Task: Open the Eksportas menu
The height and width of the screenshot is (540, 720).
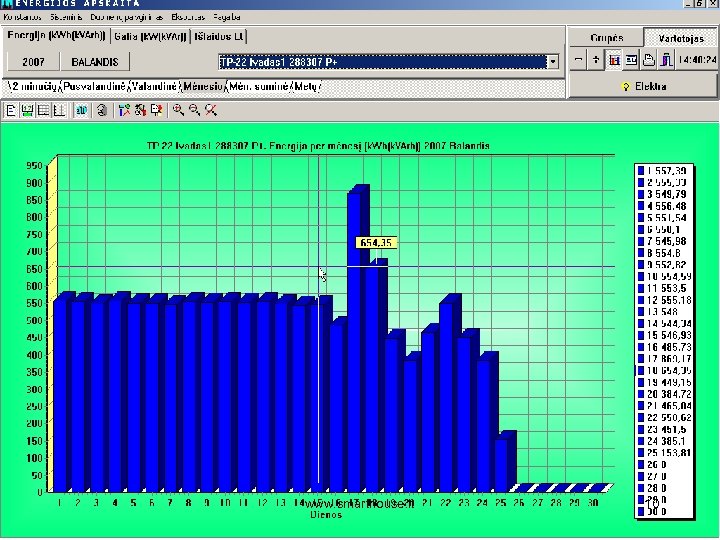Action: 188,17
